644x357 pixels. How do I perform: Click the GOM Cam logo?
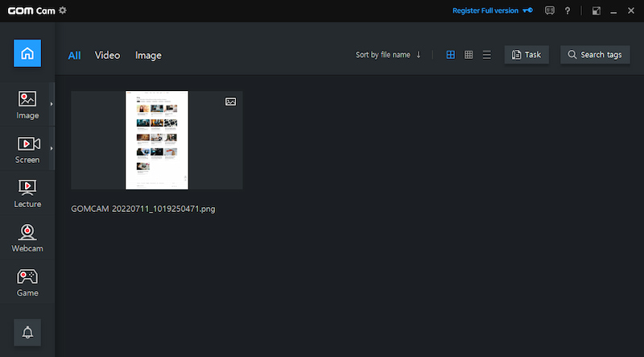pos(31,10)
